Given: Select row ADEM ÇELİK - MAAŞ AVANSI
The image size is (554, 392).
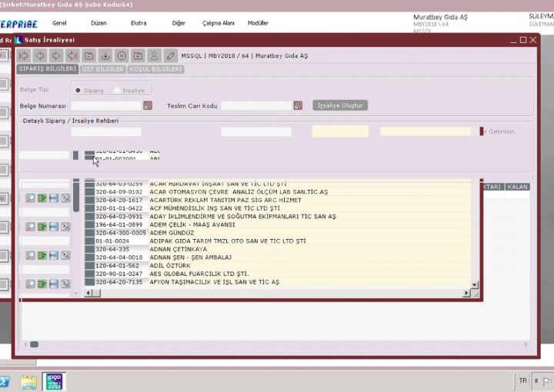Looking at the screenshot, I should (277, 224).
